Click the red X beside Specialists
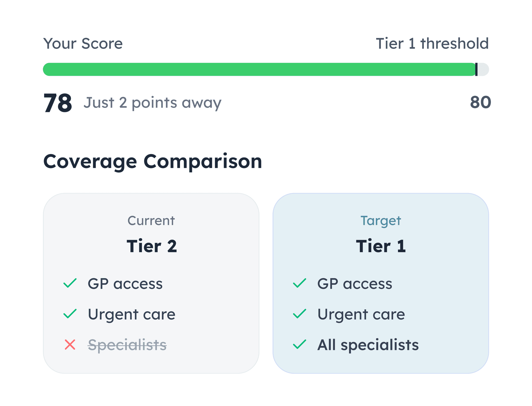This screenshot has width=532, height=406. [70, 345]
